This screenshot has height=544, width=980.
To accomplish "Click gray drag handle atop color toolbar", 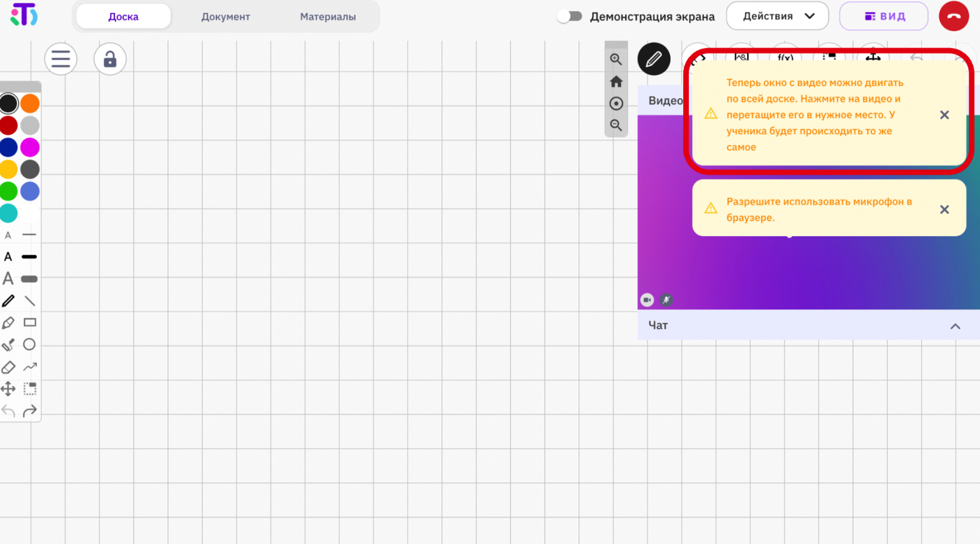I will click(20, 87).
